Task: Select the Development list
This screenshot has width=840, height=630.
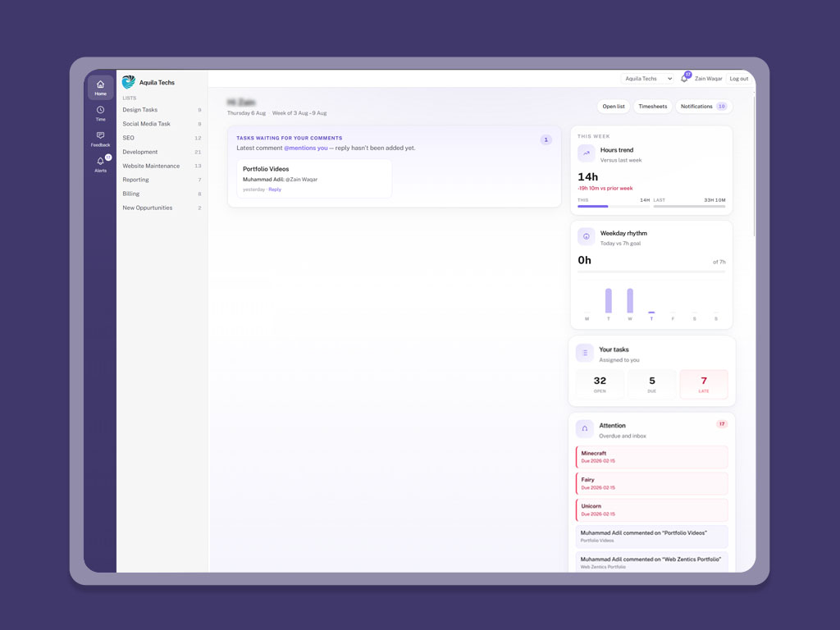Action: 162,152
